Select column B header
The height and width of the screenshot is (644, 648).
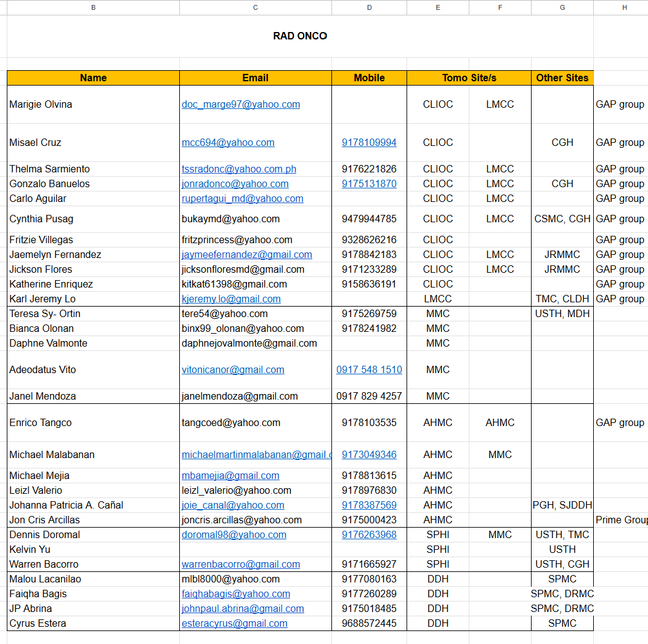click(94, 7)
